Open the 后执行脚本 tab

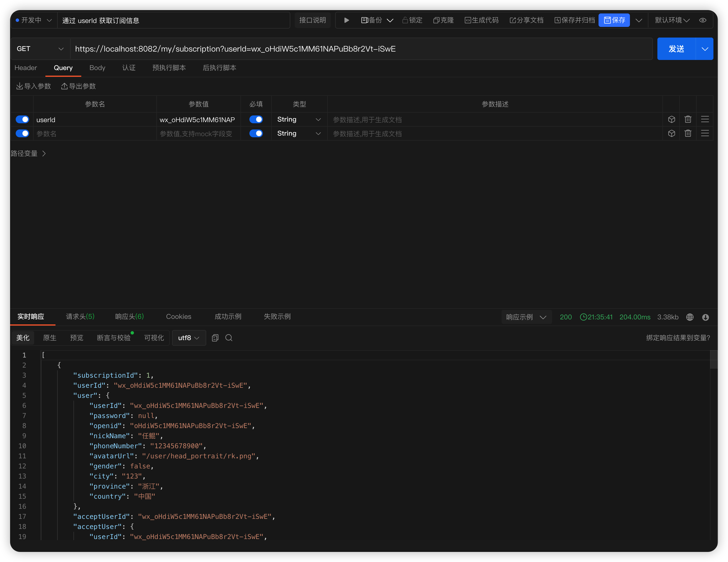pos(219,68)
